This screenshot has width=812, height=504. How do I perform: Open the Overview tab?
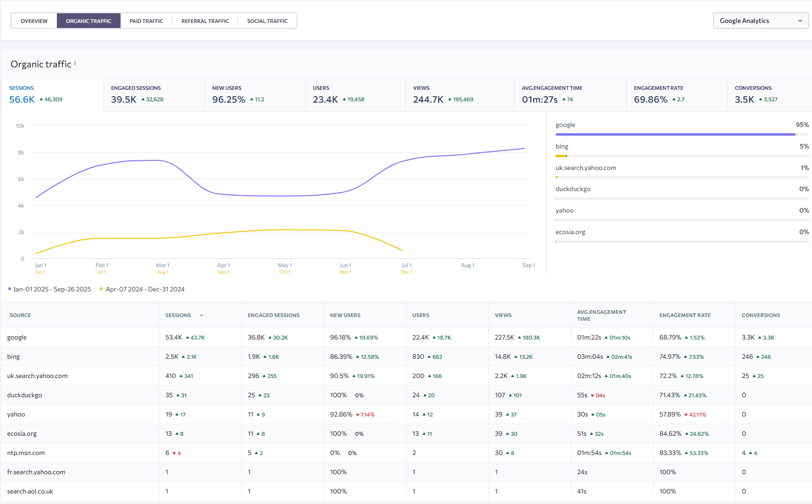click(34, 21)
